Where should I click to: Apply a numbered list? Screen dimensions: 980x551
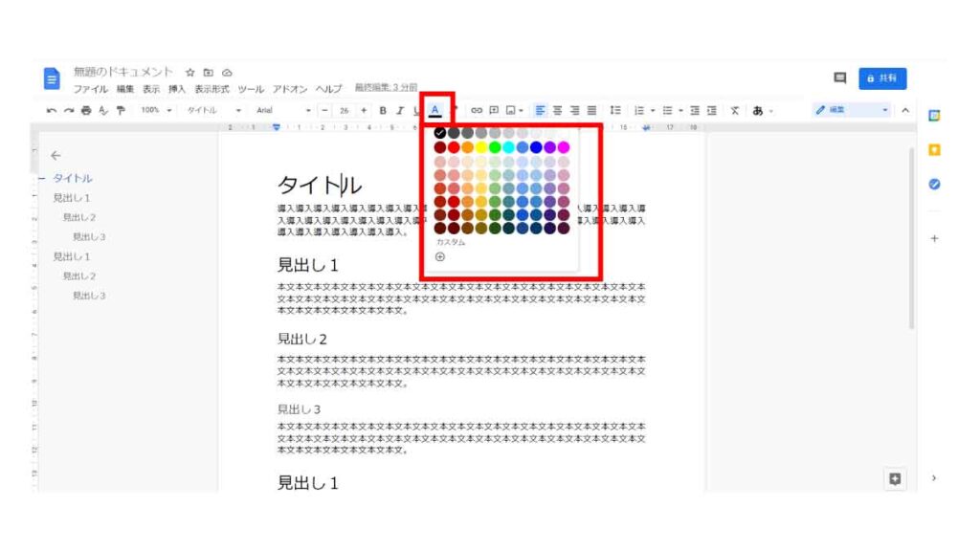pyautogui.click(x=638, y=111)
